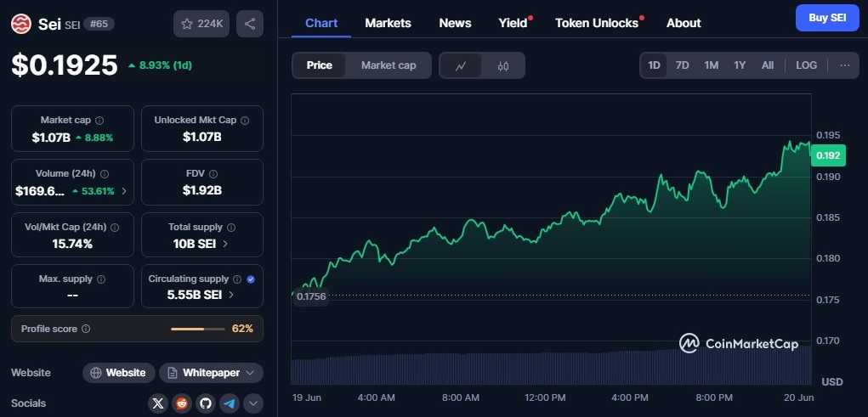Click the $1.92B FDV value

[202, 191]
